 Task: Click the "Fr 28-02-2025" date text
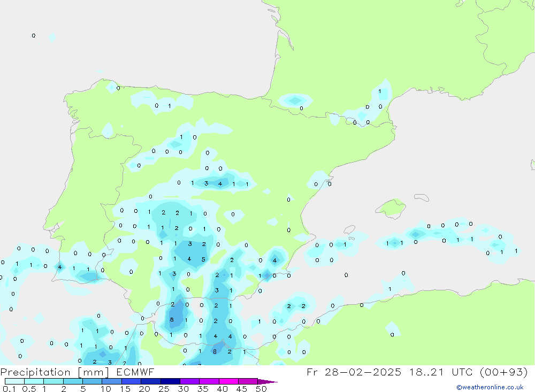pyautogui.click(x=354, y=372)
